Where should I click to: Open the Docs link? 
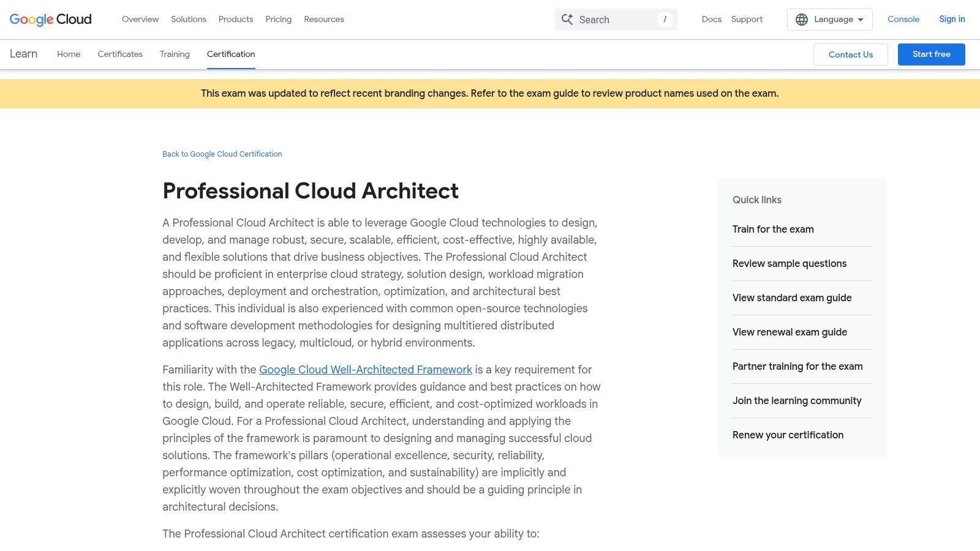(x=712, y=20)
